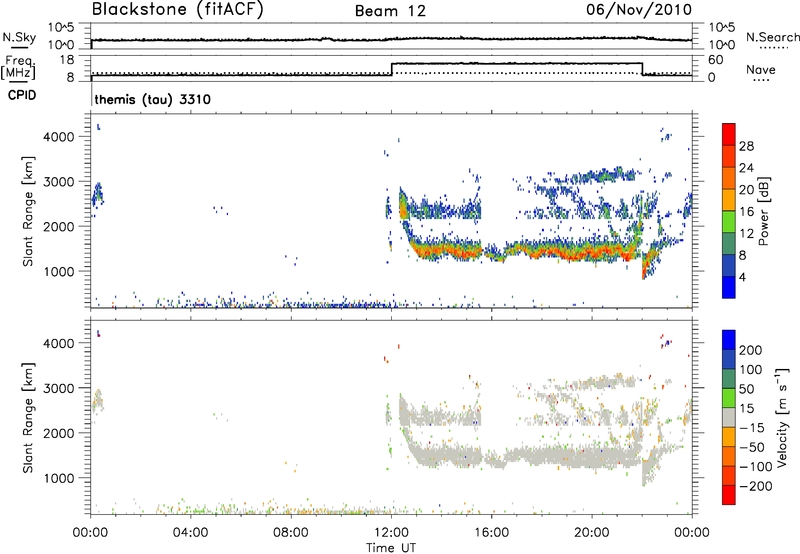Screen dimensions: 800x554
Task: Click the "60" Nave axis tick label
Action: click(716, 60)
